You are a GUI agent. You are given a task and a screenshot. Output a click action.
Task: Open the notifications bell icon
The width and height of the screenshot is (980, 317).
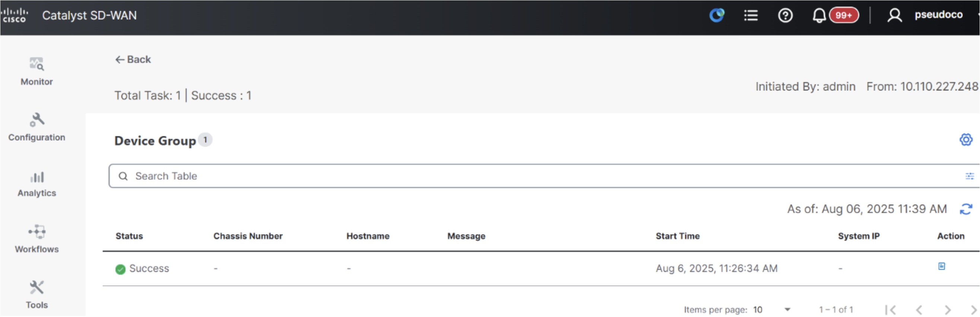pyautogui.click(x=819, y=16)
